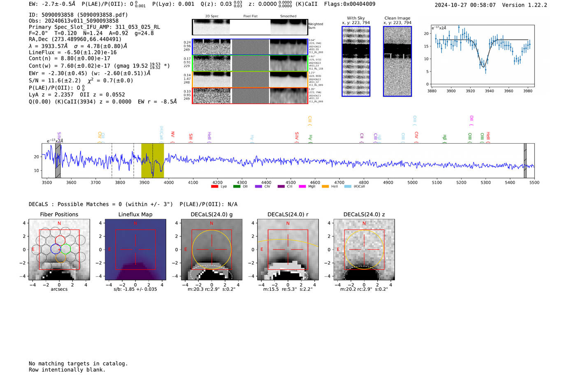Select the blue-bordered fiber cutout row

point(250,47)
